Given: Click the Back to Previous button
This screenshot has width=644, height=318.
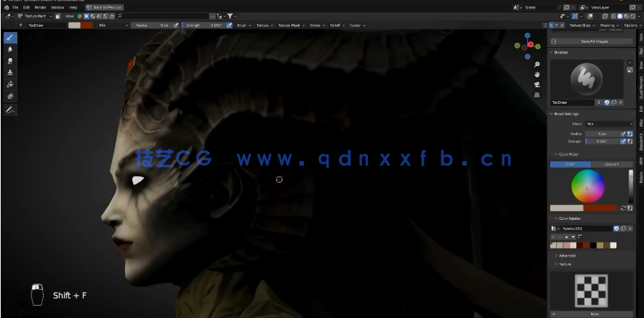Looking at the screenshot, I should (x=105, y=7).
